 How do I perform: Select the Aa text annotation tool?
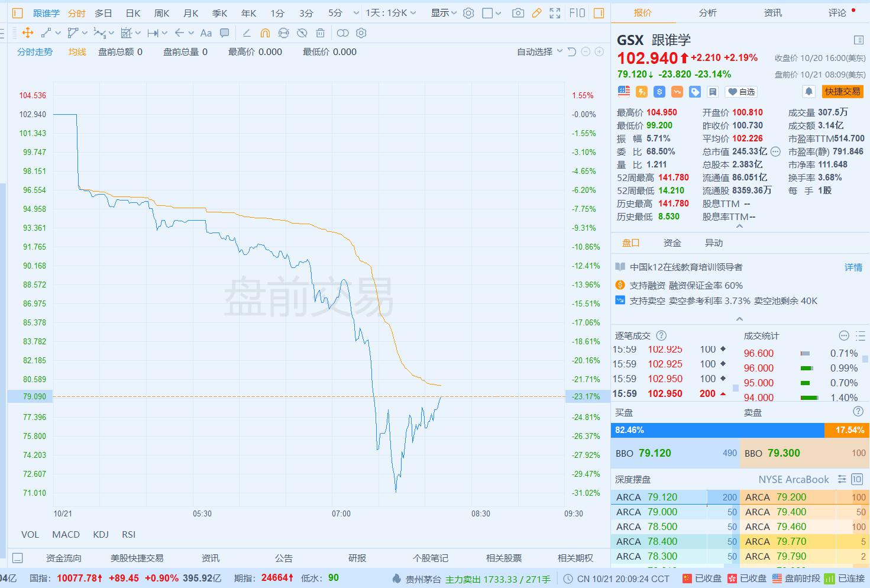click(206, 33)
